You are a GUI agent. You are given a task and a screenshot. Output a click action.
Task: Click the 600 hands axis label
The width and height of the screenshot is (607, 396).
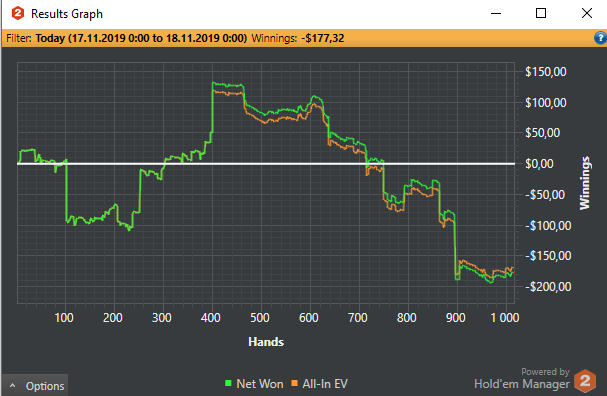(x=309, y=318)
